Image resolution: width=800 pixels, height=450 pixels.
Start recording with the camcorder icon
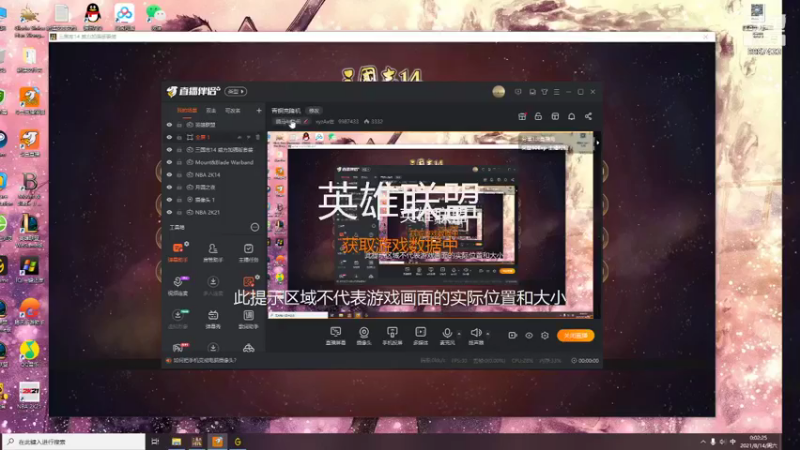[x=512, y=335]
